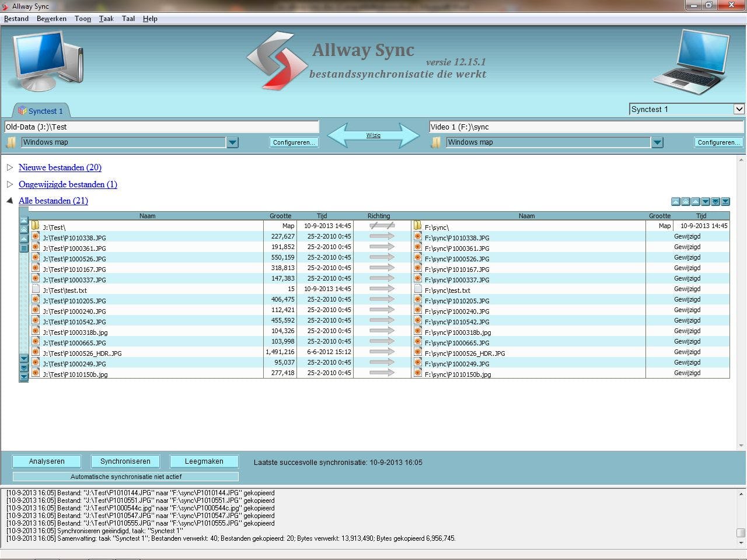Open the Taal menu
747x560 pixels.
pos(128,19)
